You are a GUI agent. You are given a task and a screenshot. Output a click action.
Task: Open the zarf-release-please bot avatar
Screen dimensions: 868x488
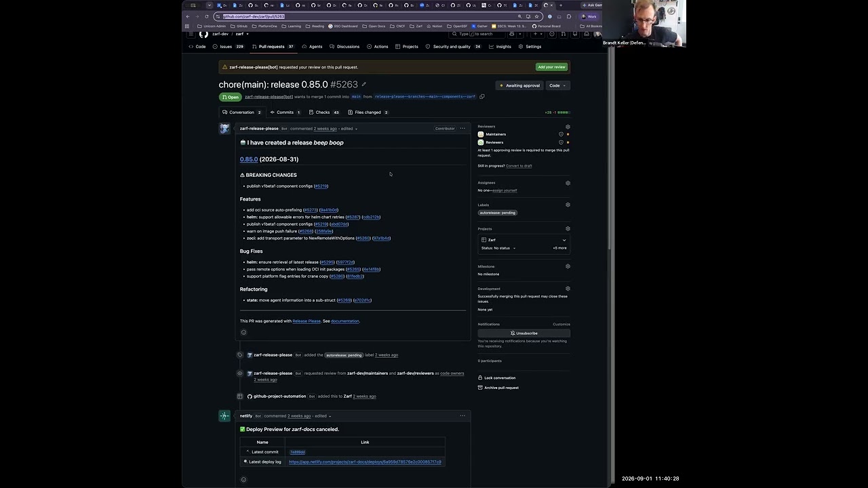coord(224,129)
